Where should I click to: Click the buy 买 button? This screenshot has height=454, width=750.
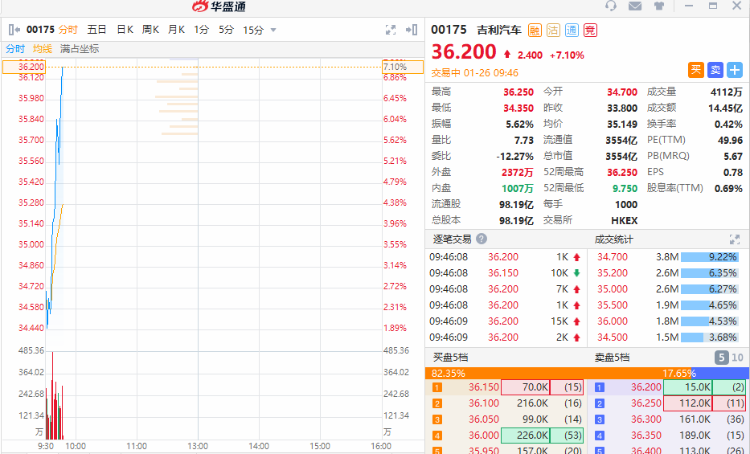tap(696, 70)
